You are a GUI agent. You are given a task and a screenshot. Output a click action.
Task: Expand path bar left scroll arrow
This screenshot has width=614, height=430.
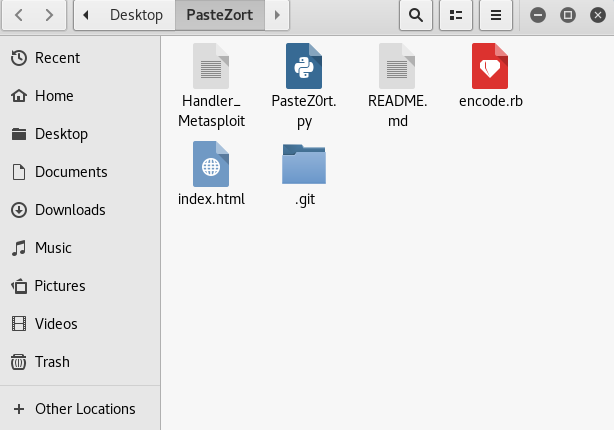pyautogui.click(x=87, y=15)
